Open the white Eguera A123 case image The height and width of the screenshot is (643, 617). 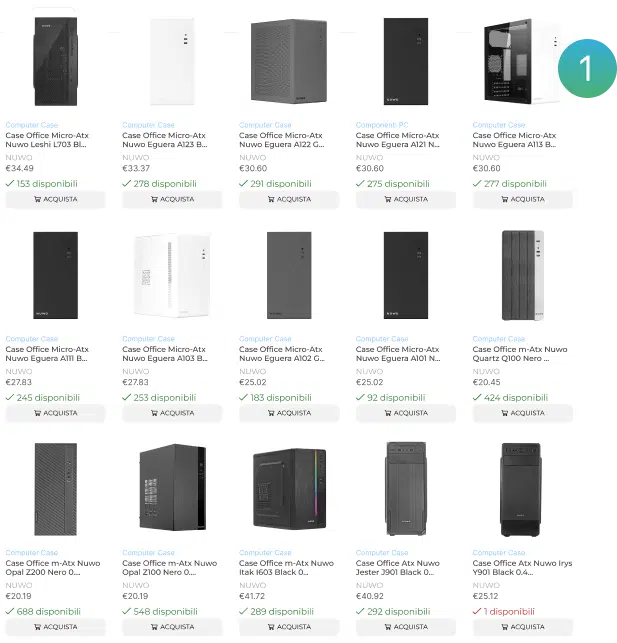click(x=172, y=60)
